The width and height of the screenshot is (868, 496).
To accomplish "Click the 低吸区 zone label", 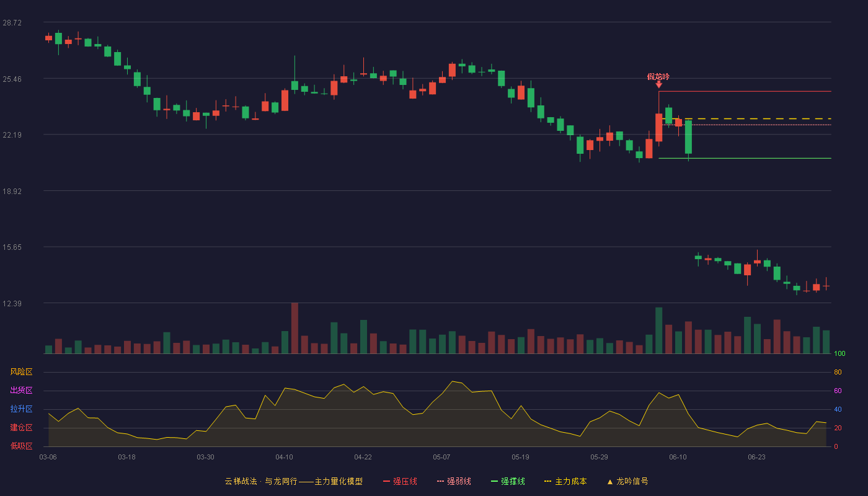I will (21, 446).
